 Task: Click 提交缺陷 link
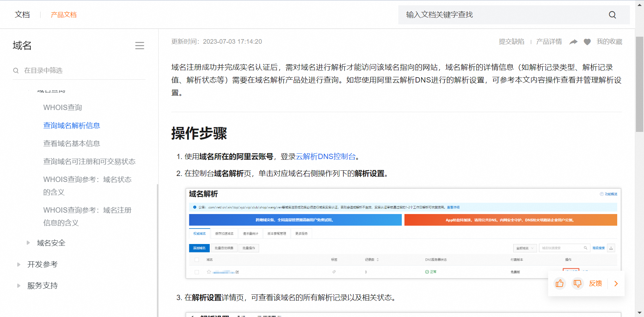point(511,42)
